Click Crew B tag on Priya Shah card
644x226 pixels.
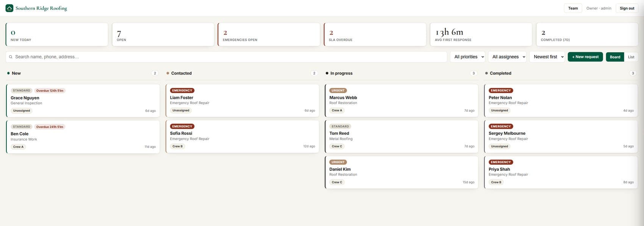click(x=496, y=182)
